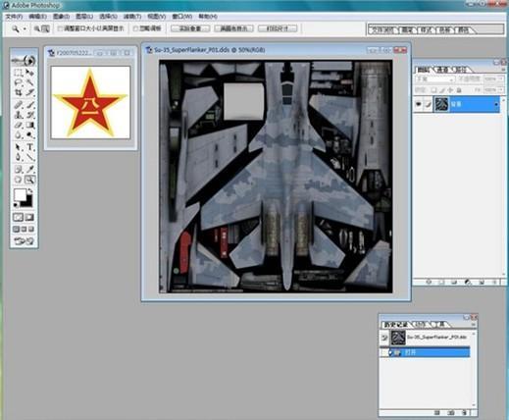The image size is (509, 420).
Task: Hide the background layer via eye icon
Action: tap(418, 104)
